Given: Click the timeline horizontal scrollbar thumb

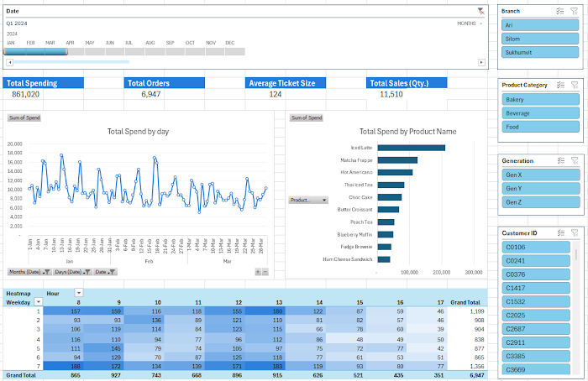Looking at the screenshot, I should [x=71, y=62].
